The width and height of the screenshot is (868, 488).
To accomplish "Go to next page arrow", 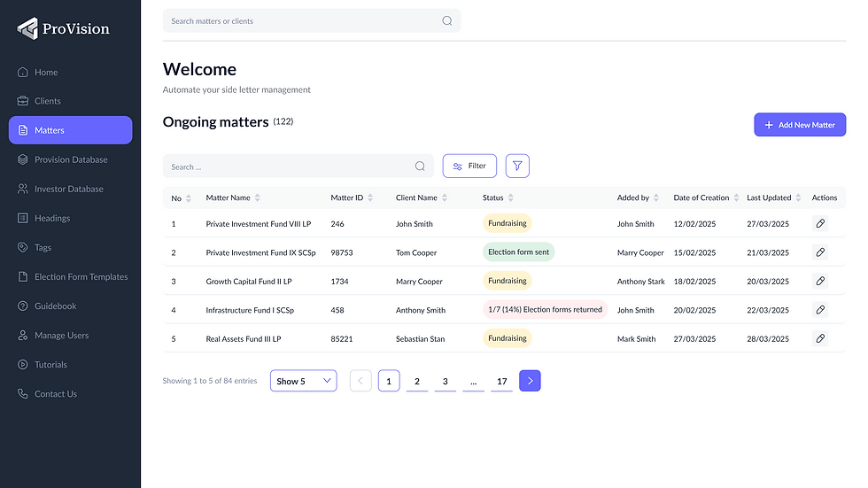I will click(x=530, y=381).
